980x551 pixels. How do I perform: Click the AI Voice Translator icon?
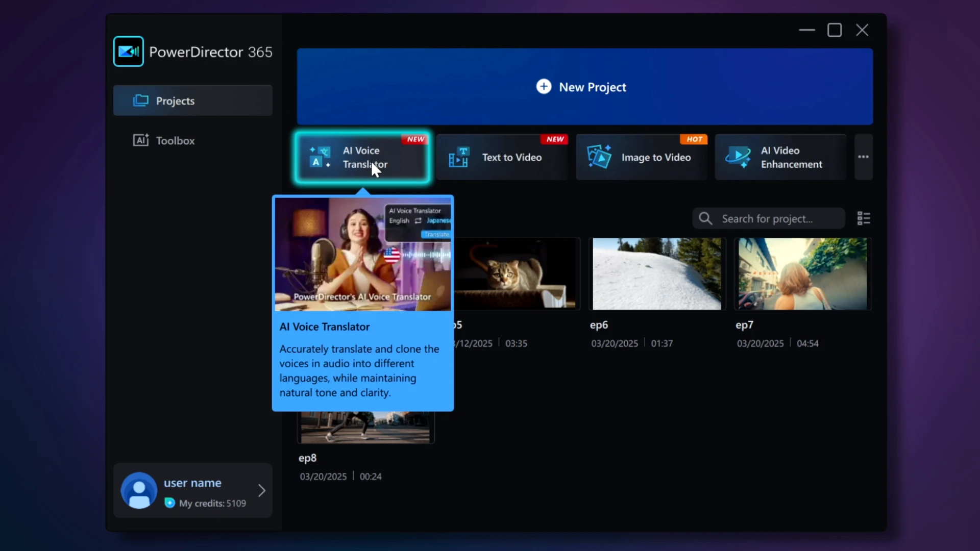320,157
